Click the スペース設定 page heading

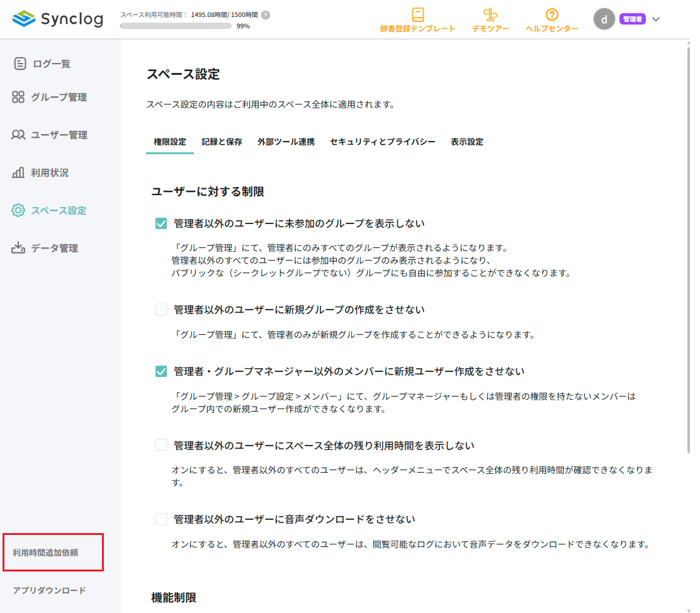[183, 74]
